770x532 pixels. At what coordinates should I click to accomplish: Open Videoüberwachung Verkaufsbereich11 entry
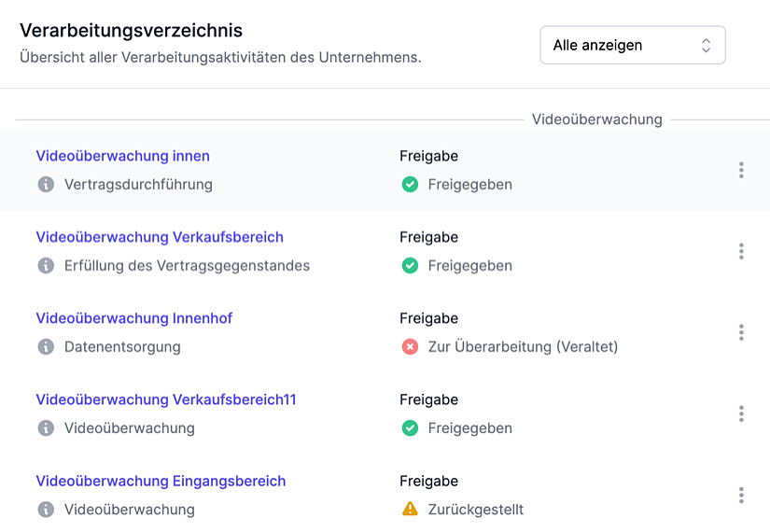(x=166, y=399)
